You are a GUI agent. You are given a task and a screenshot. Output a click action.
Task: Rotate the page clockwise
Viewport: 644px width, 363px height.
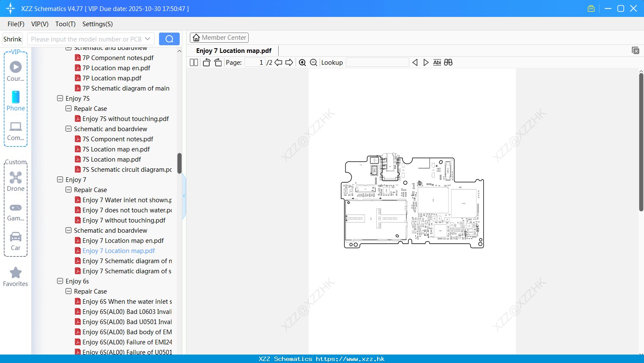click(x=218, y=63)
